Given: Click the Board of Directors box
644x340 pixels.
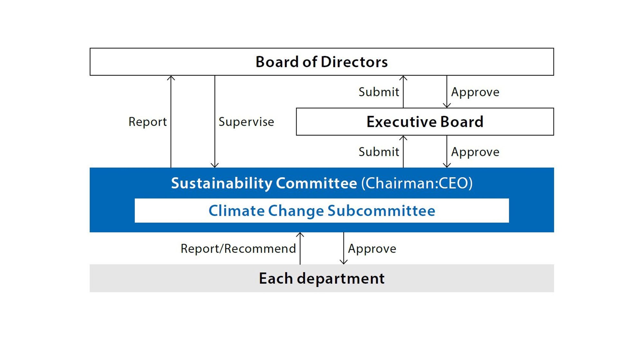Looking at the screenshot, I should (x=322, y=62).
